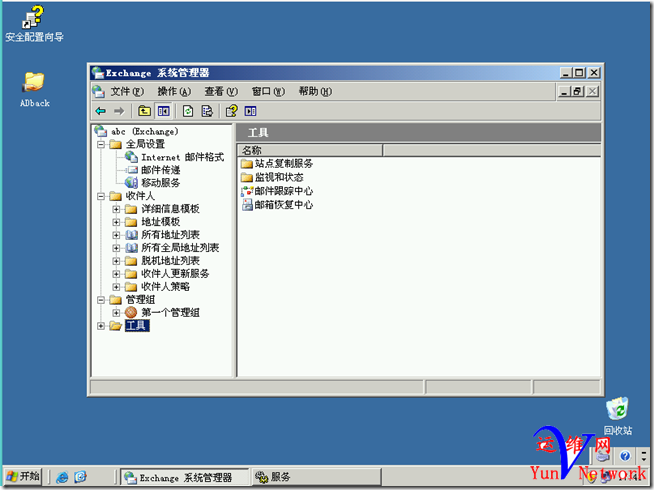
Task: Click the Up one level folder icon
Action: [x=144, y=111]
